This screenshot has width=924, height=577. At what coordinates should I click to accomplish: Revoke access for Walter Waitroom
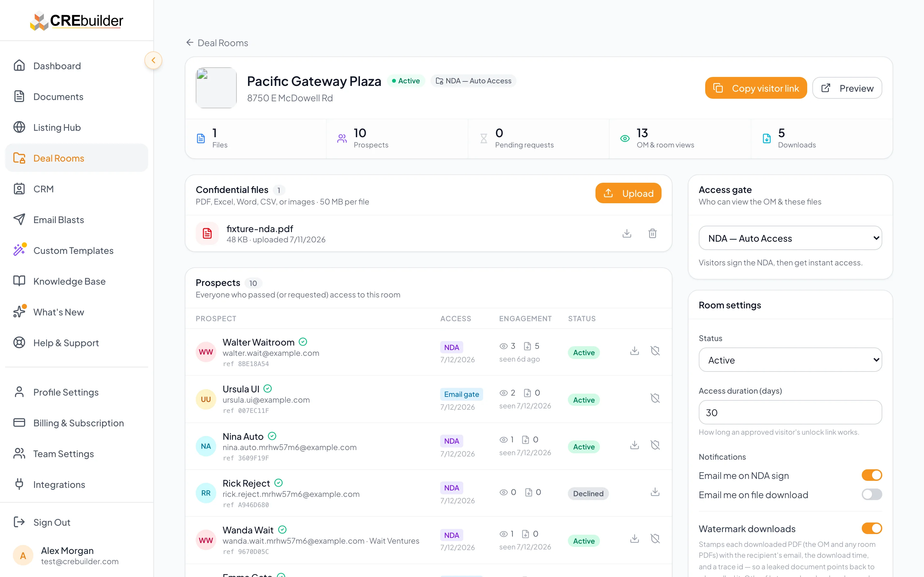pyautogui.click(x=655, y=351)
